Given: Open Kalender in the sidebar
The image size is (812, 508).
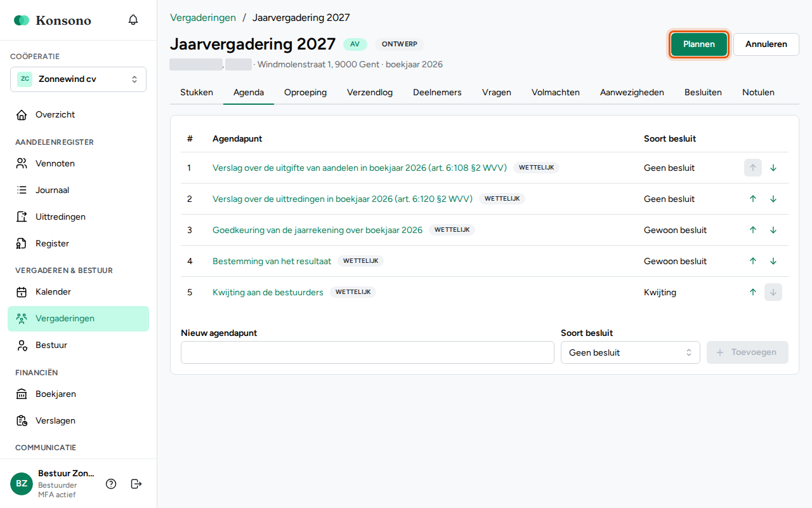Looking at the screenshot, I should pyautogui.click(x=78, y=292).
